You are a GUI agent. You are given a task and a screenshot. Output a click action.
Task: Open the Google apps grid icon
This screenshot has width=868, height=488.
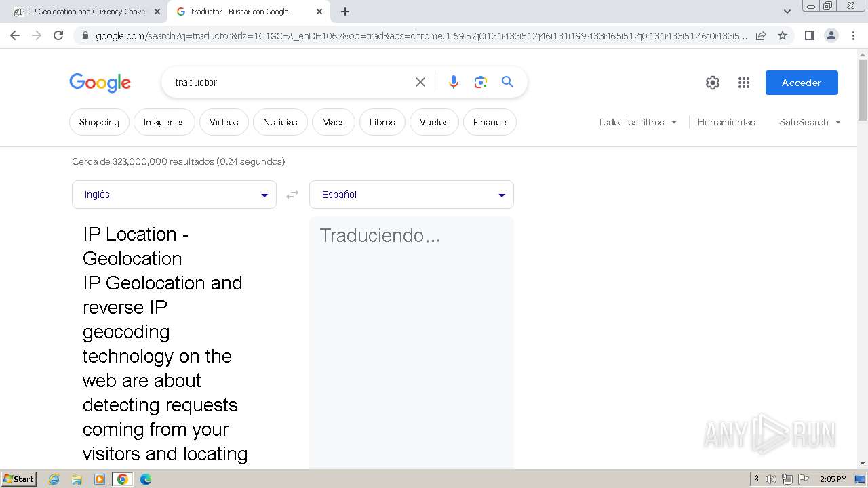(x=744, y=83)
